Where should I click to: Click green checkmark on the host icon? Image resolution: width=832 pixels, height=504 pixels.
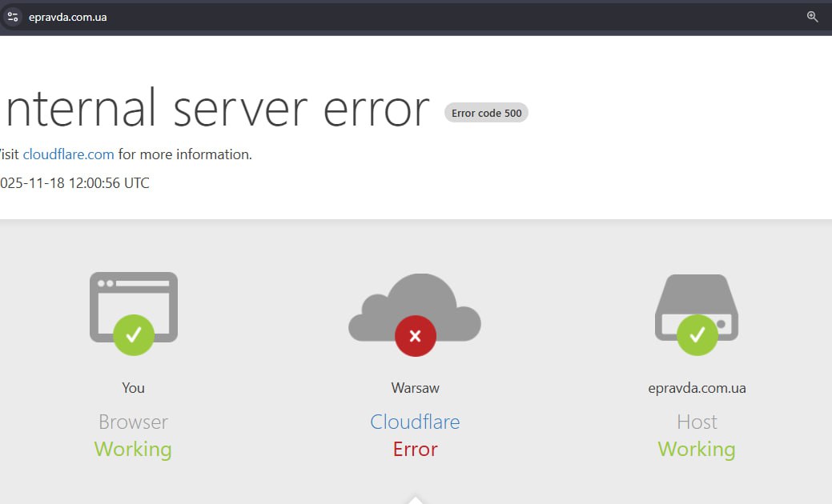(697, 334)
